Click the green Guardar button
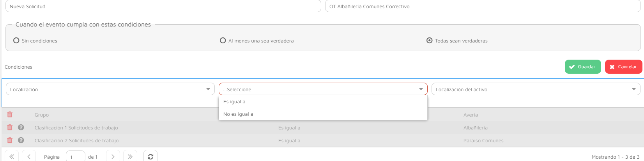The height and width of the screenshot is (161, 644). [x=583, y=67]
